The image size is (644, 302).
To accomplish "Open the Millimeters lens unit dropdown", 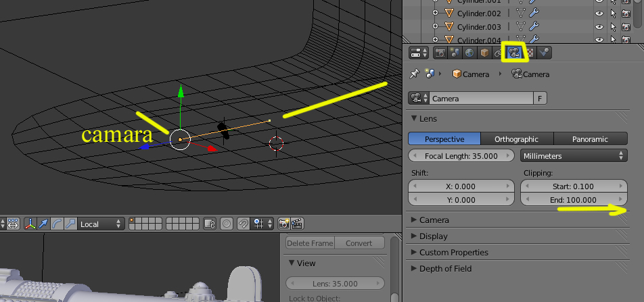I will pyautogui.click(x=574, y=156).
